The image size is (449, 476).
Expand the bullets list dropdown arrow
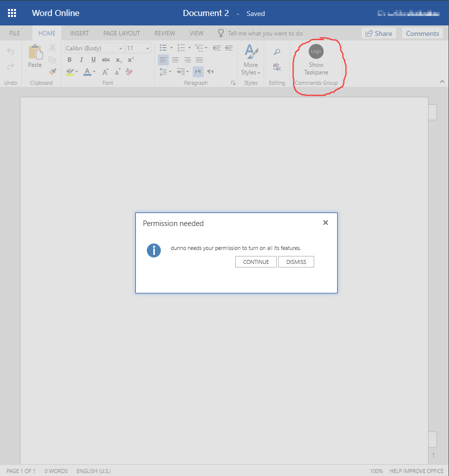pos(171,48)
